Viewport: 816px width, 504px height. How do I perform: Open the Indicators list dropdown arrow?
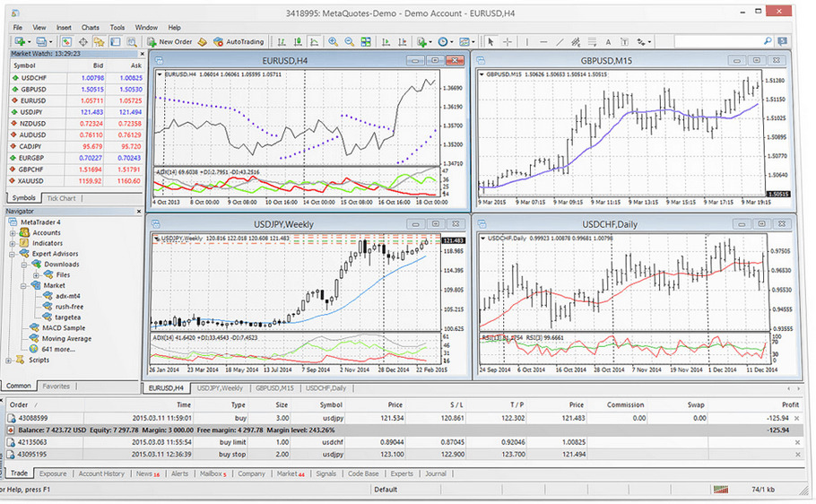click(431, 42)
